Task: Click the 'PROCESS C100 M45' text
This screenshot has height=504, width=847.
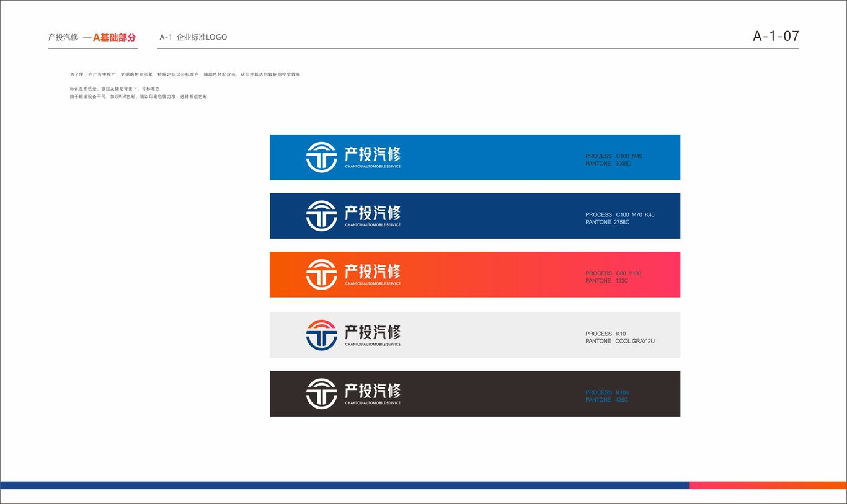Action: pos(614,156)
